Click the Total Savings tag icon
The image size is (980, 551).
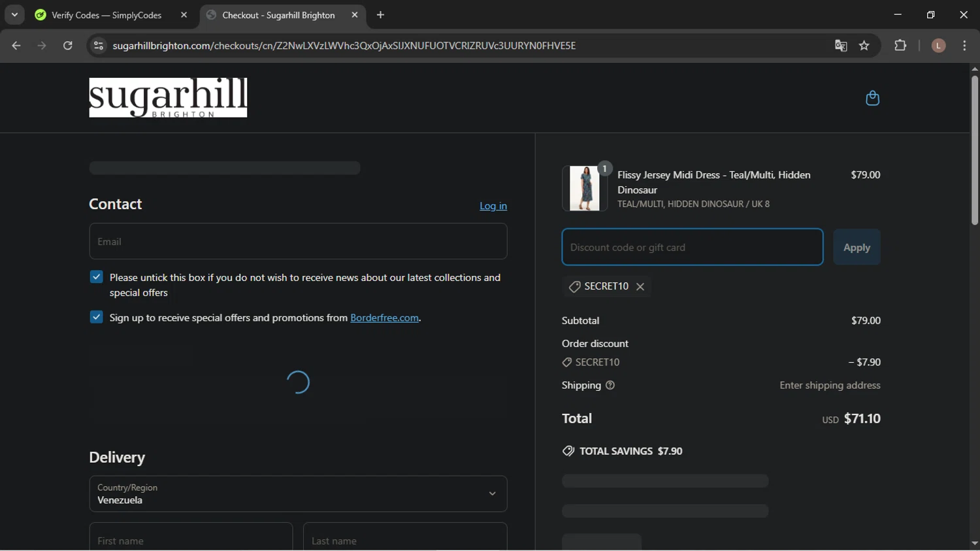pos(568,451)
